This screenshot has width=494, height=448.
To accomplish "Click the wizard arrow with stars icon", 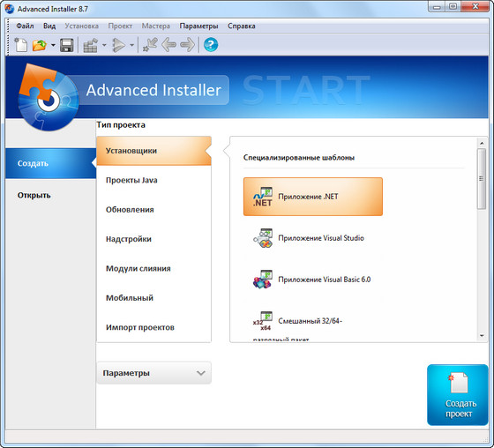I will (x=150, y=45).
